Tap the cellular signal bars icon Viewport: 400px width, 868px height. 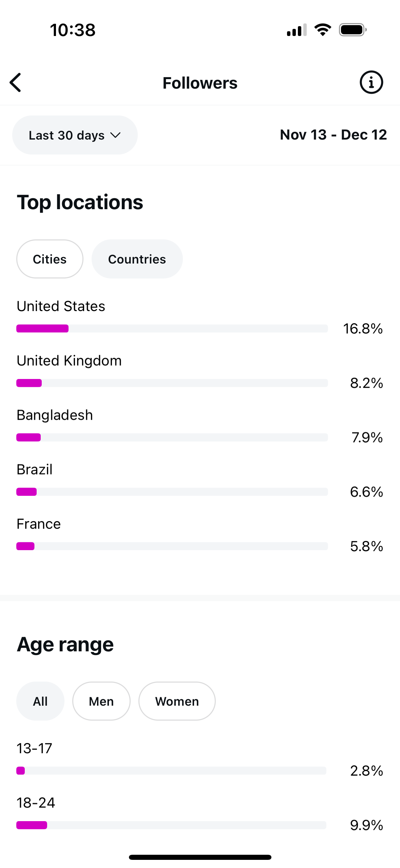click(x=297, y=30)
